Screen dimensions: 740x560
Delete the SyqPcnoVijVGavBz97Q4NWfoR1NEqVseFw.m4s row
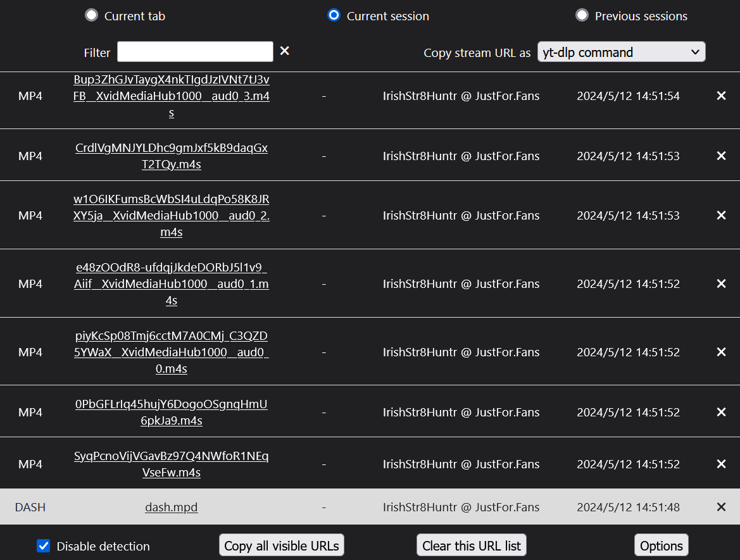720,464
